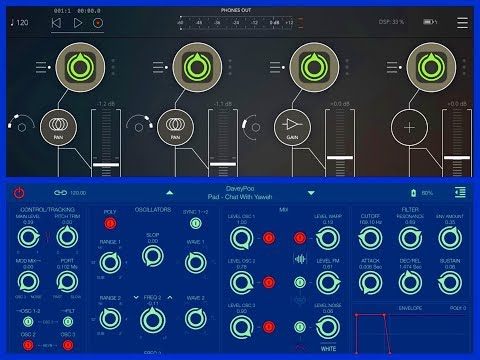Open the synth preset list icon
Screen dimensions: 480x360
click(460, 192)
